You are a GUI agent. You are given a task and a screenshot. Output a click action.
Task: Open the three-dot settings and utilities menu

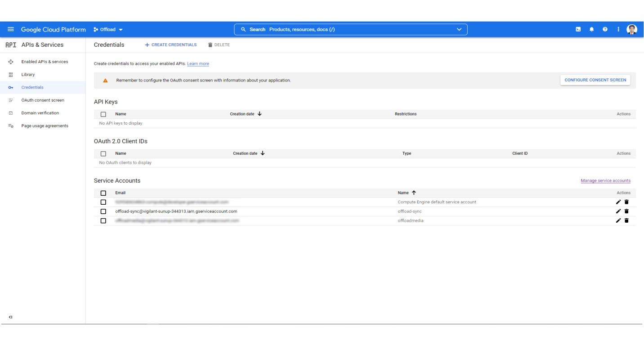click(x=618, y=30)
